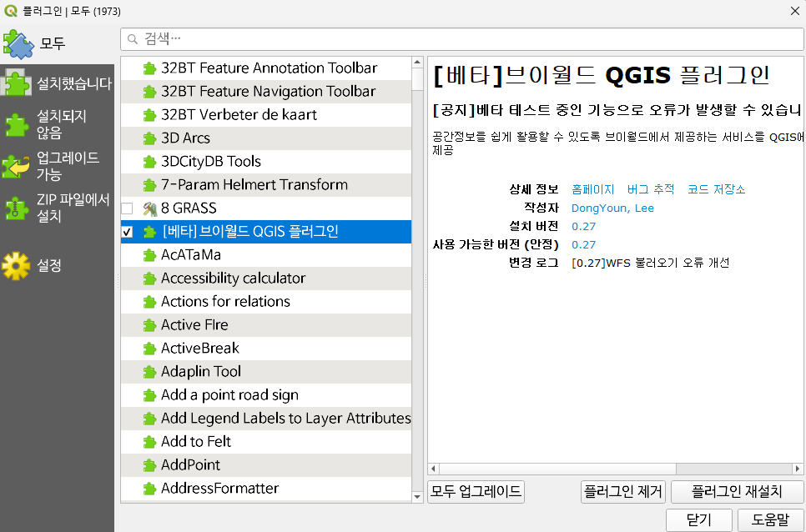Screen dimensions: 806x532
Task: Click the plugin icon beside Accessibility calculator
Action: [x=149, y=279]
